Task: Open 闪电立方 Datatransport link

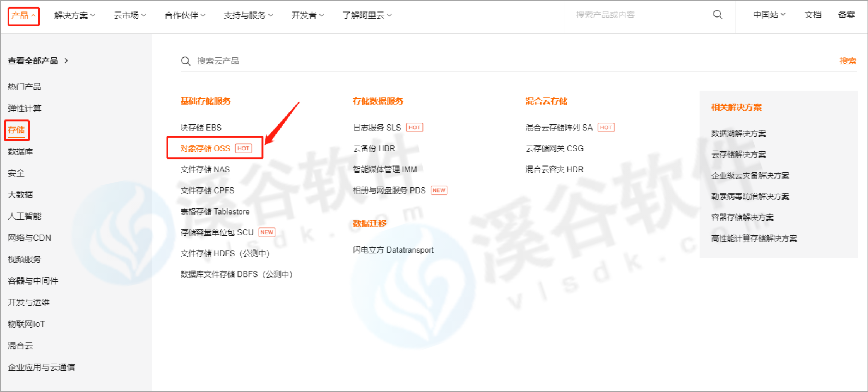Action: 393,250
